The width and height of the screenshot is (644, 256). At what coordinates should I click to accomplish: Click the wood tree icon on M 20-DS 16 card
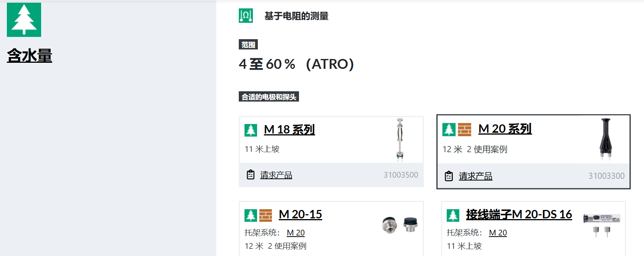(x=453, y=215)
